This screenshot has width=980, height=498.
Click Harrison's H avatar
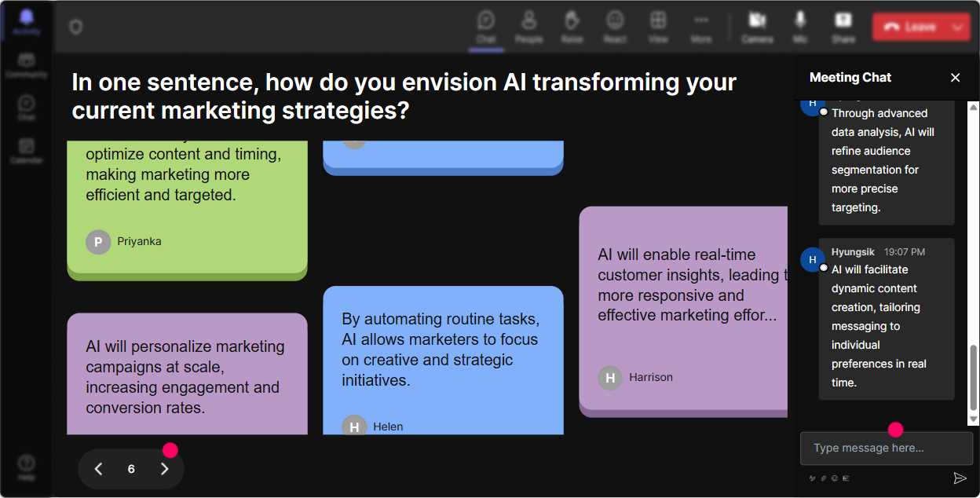tap(610, 378)
